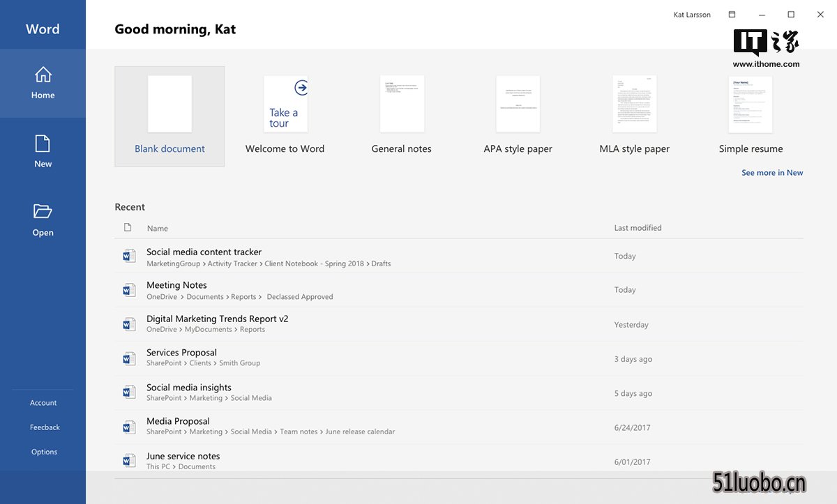Screen dimensions: 837x504
Task: Create a Blank document
Action: 169,116
